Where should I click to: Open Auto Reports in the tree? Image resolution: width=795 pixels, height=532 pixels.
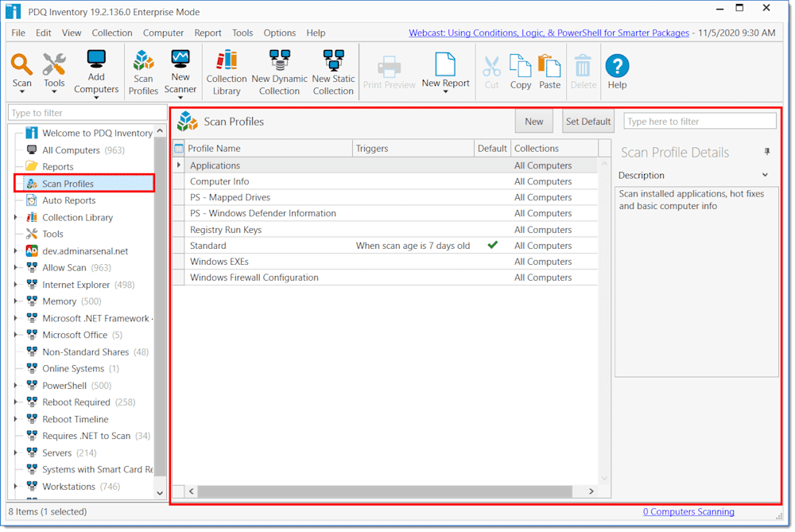tap(69, 200)
